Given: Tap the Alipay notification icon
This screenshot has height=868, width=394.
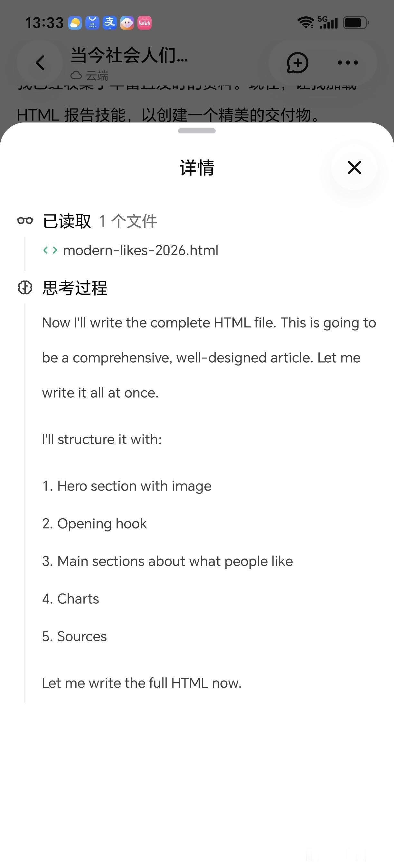Looking at the screenshot, I should [110, 23].
